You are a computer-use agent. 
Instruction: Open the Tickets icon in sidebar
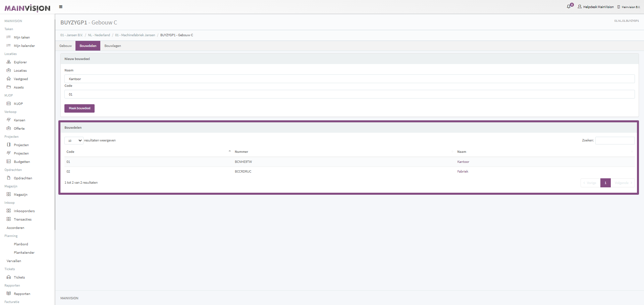point(9,277)
